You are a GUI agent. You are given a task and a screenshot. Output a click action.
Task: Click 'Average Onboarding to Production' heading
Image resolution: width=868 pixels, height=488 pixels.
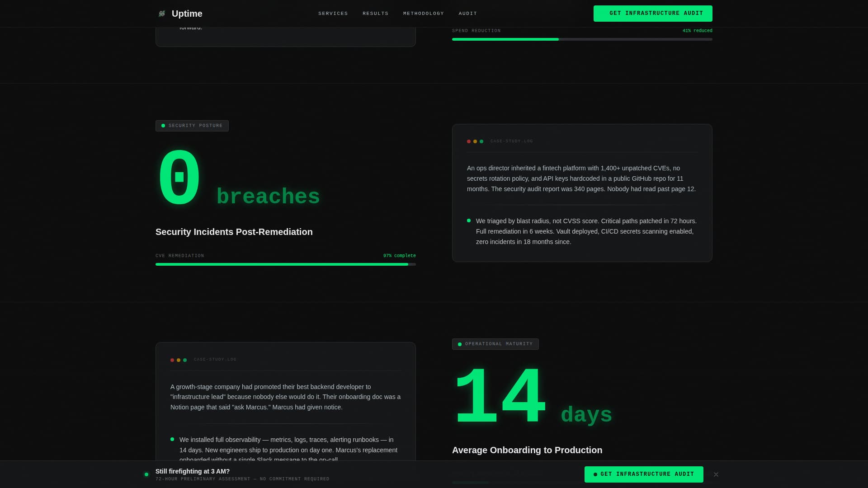click(x=527, y=450)
